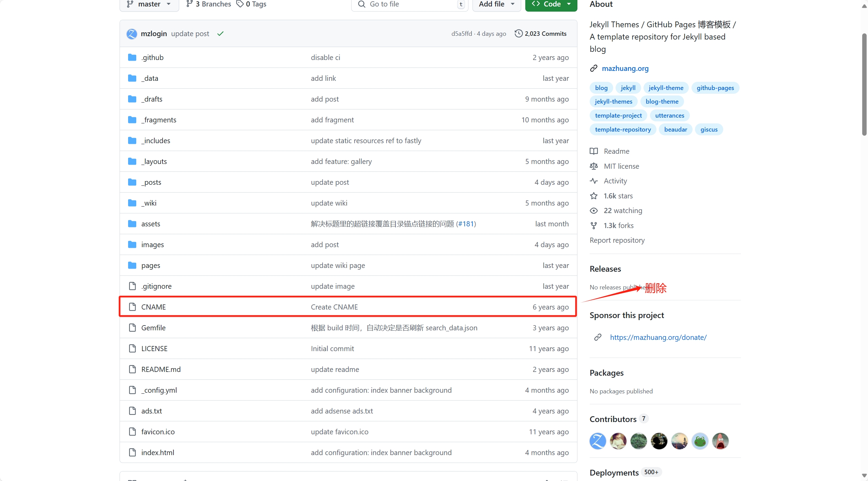Click the green commit status checkmark
This screenshot has width=868, height=481.
tap(220, 34)
